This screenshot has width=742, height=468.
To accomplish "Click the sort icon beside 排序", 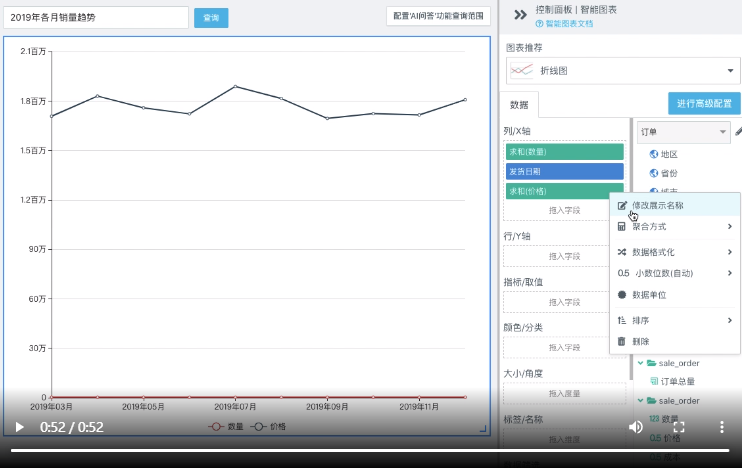I will tap(622, 320).
